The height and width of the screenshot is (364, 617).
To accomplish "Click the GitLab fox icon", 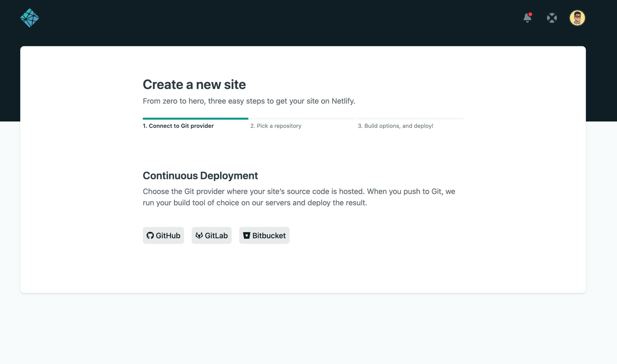I will coord(199,235).
